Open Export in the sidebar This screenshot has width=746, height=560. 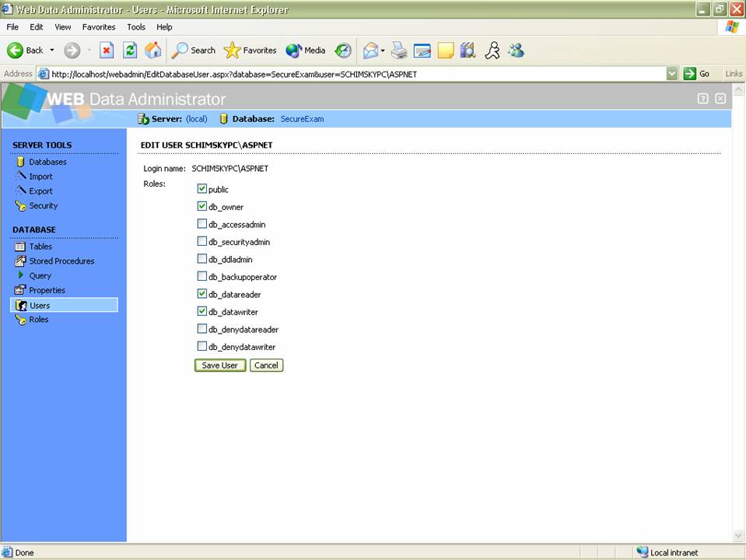tap(41, 191)
